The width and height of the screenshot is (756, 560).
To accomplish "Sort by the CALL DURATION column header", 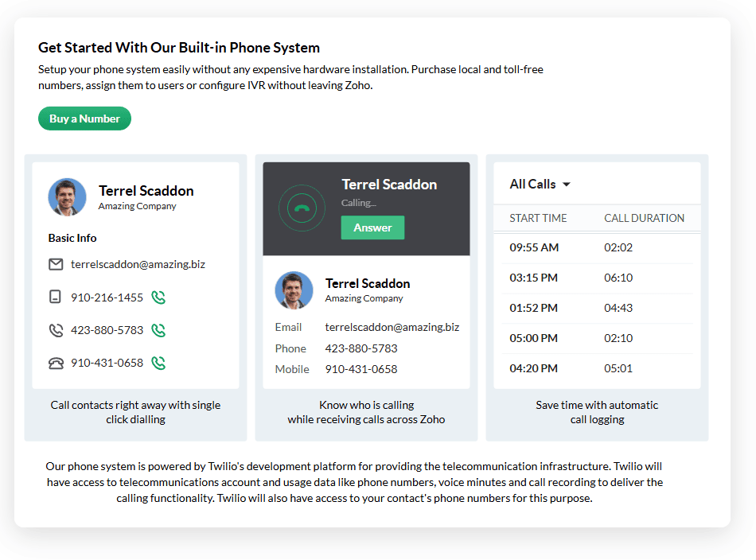I will pos(644,218).
